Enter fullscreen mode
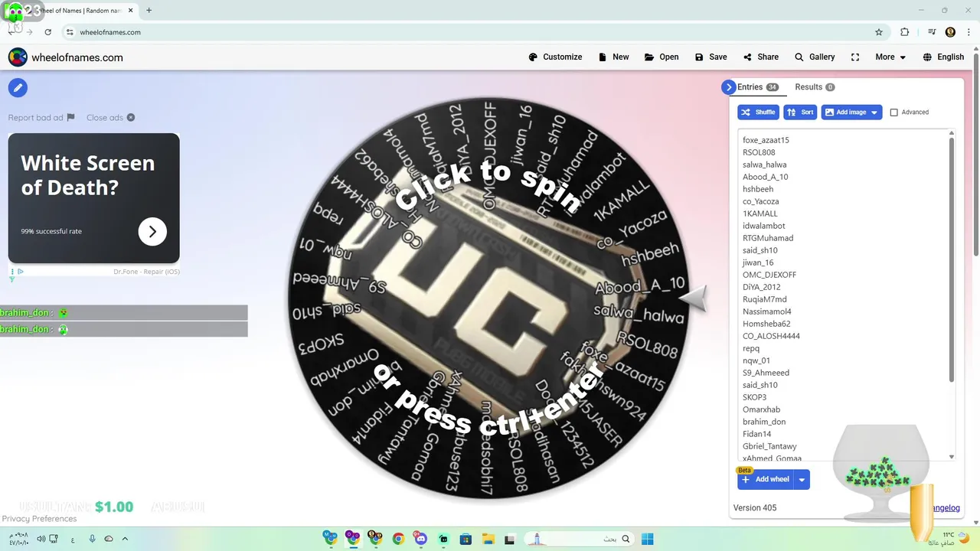 (x=855, y=57)
